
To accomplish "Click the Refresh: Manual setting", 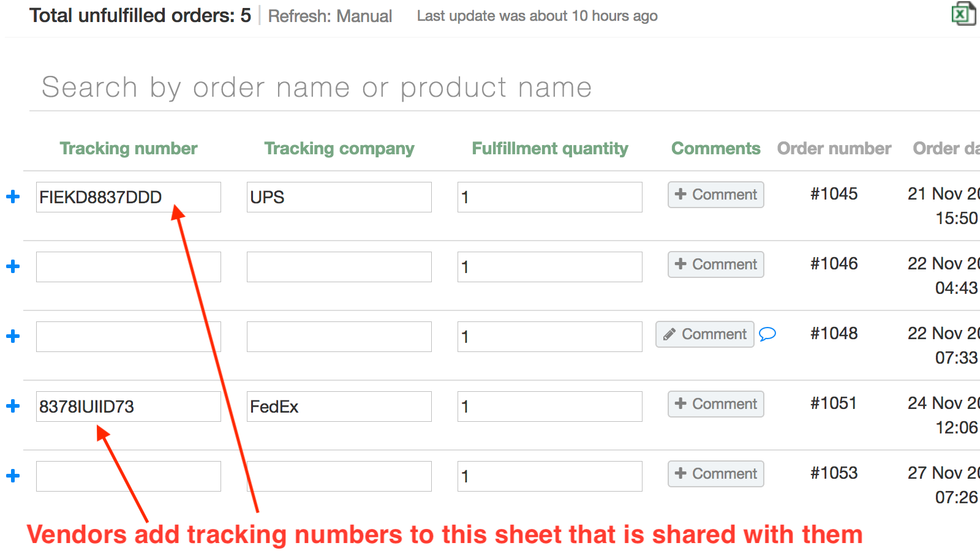I will pyautogui.click(x=330, y=16).
